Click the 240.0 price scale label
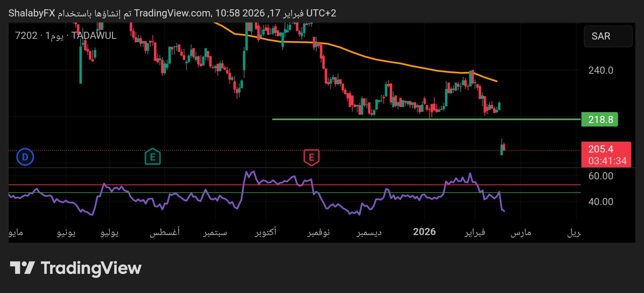 pos(601,70)
